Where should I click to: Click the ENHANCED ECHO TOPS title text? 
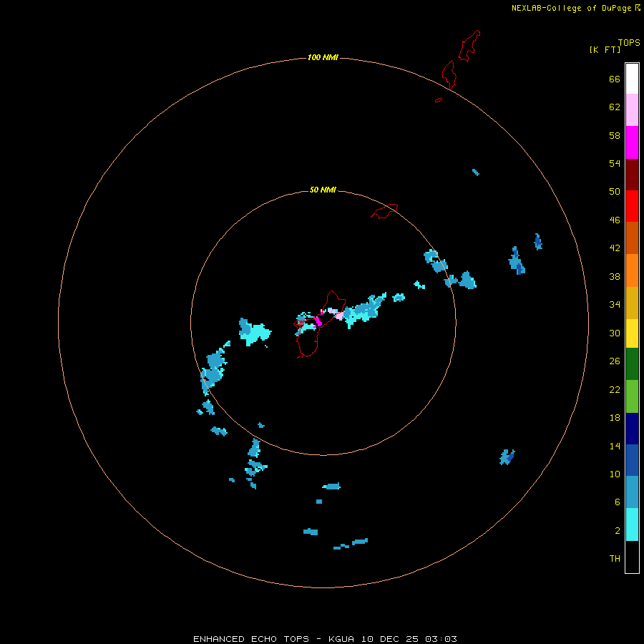point(251,639)
